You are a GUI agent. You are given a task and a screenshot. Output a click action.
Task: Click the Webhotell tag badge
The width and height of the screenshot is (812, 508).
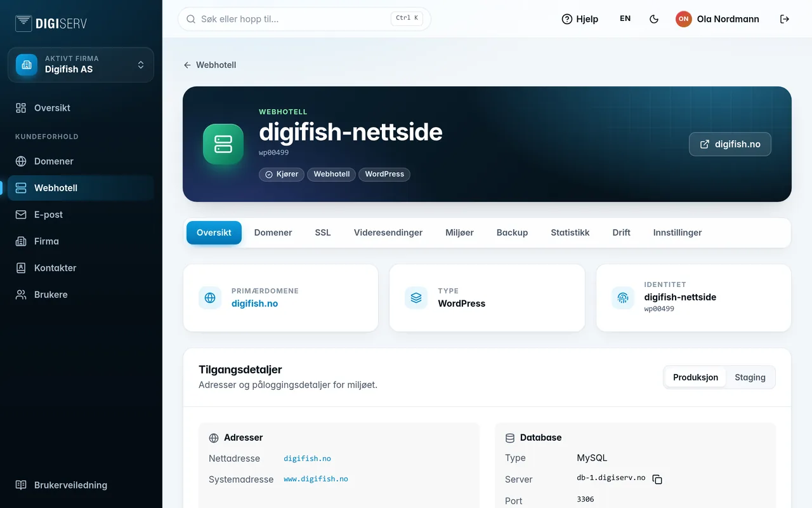click(332, 174)
